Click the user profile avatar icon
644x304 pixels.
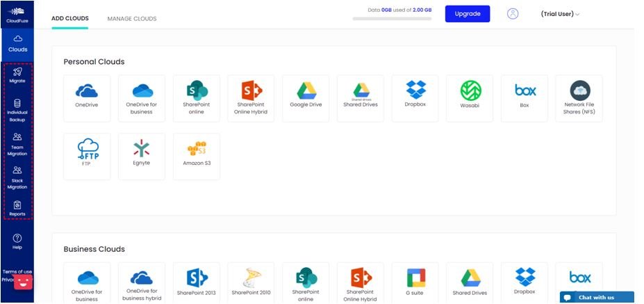(513, 14)
